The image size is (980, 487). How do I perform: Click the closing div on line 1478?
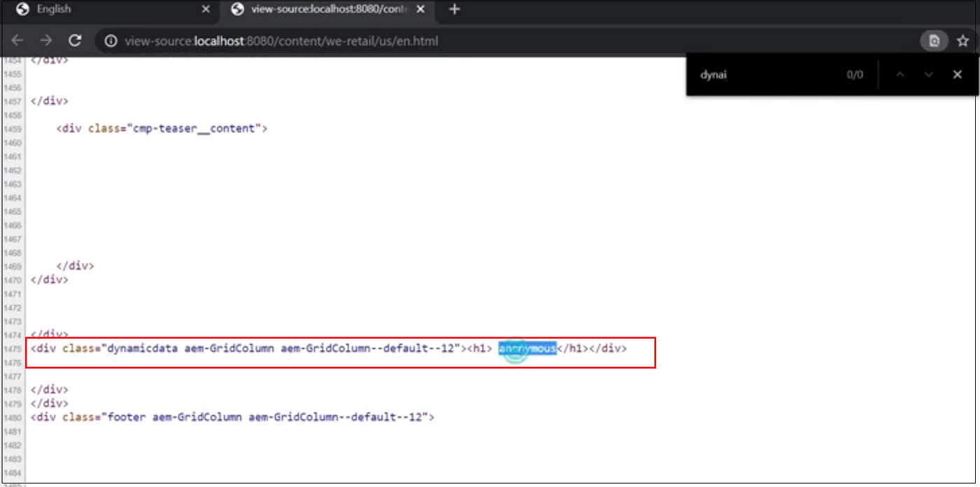tap(50, 390)
